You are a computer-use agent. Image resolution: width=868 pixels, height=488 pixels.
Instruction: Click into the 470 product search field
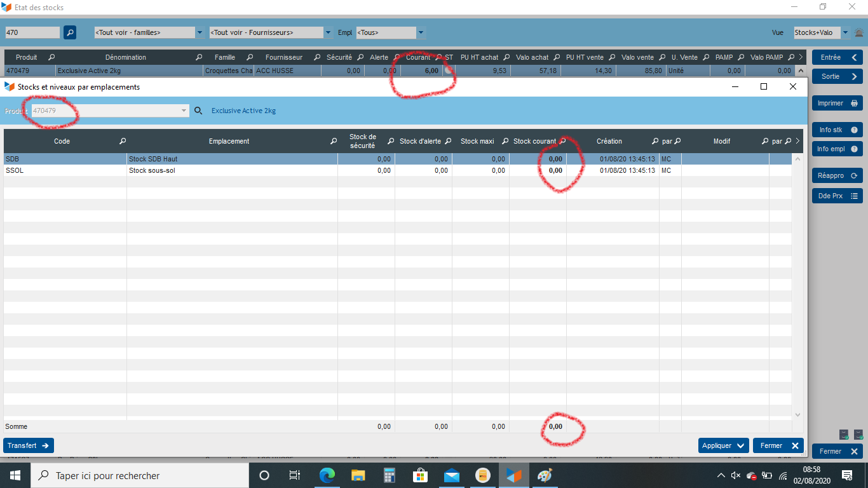coord(32,32)
